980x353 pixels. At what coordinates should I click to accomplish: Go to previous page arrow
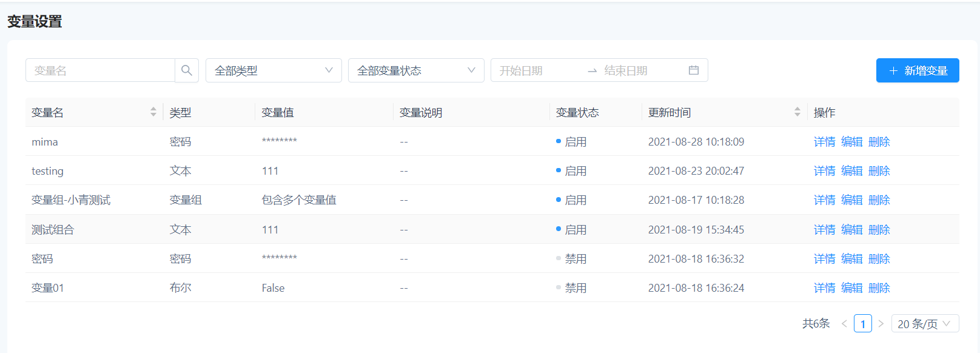point(844,324)
